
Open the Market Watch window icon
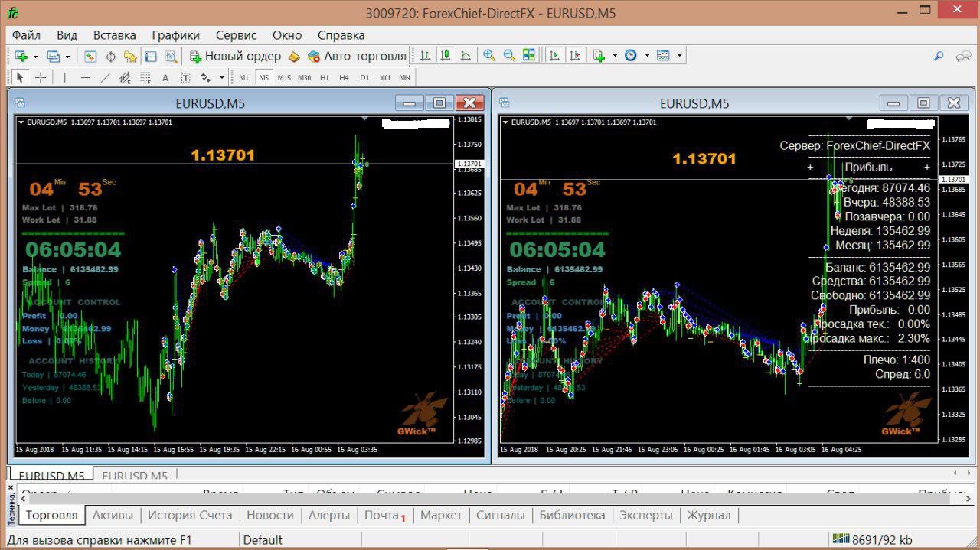(x=90, y=56)
